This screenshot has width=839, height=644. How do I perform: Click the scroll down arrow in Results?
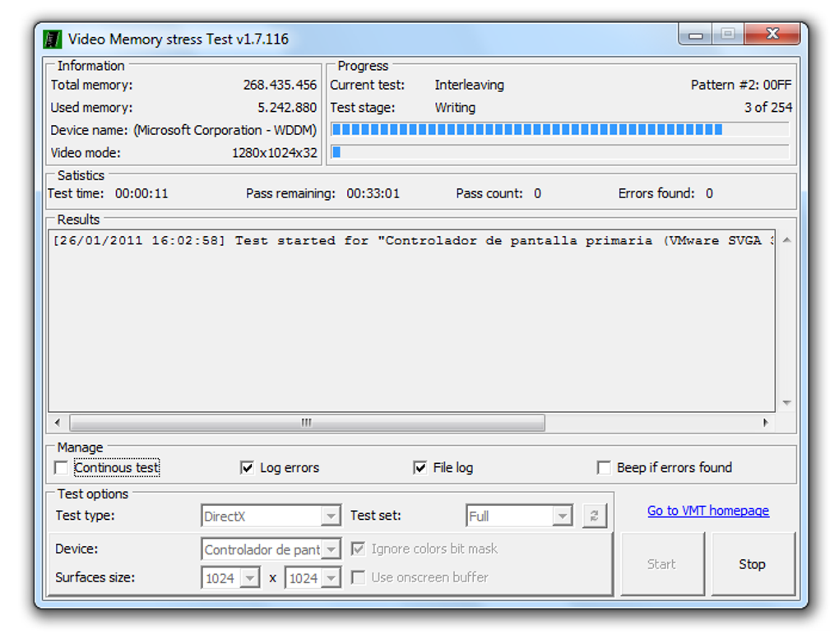pos(786,402)
